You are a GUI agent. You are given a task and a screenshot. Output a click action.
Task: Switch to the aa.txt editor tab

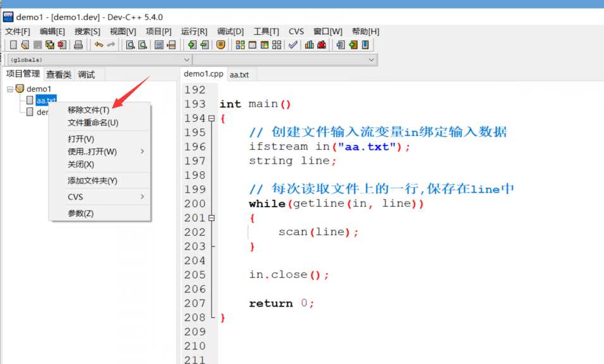239,75
